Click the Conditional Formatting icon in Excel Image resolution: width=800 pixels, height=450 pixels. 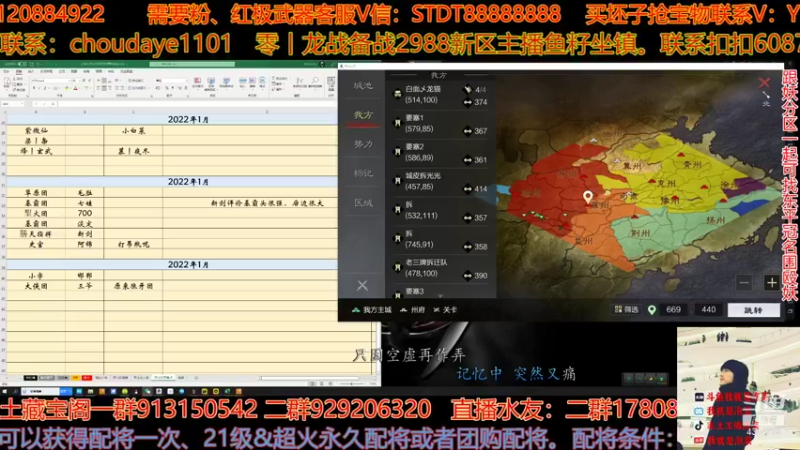[x=197, y=82]
